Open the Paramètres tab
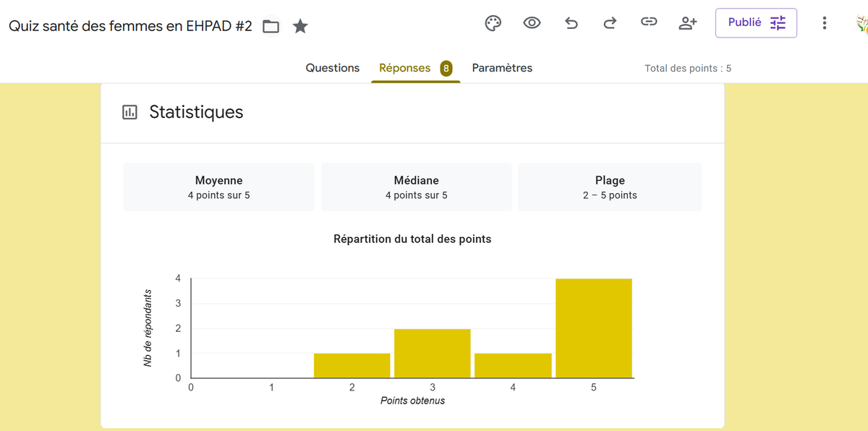This screenshot has width=868, height=431. pyautogui.click(x=502, y=68)
